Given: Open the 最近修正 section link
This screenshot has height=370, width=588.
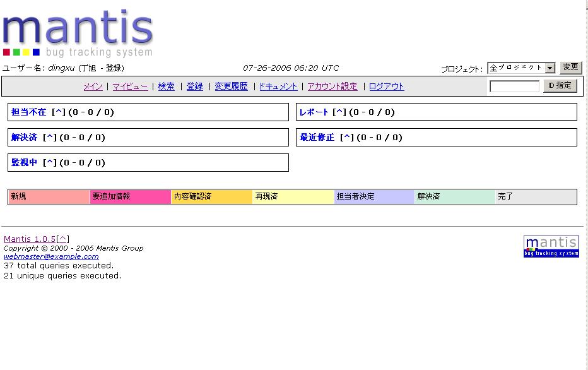Looking at the screenshot, I should (317, 138).
